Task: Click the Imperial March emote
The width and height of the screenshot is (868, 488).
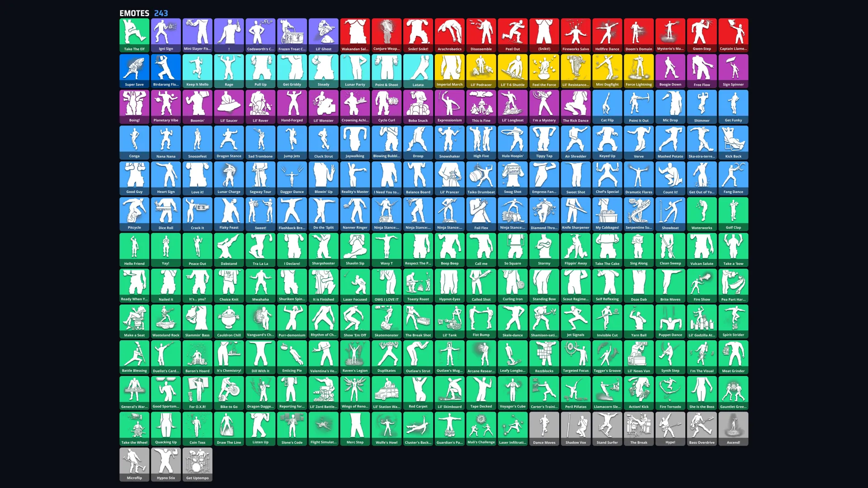Action: 449,71
